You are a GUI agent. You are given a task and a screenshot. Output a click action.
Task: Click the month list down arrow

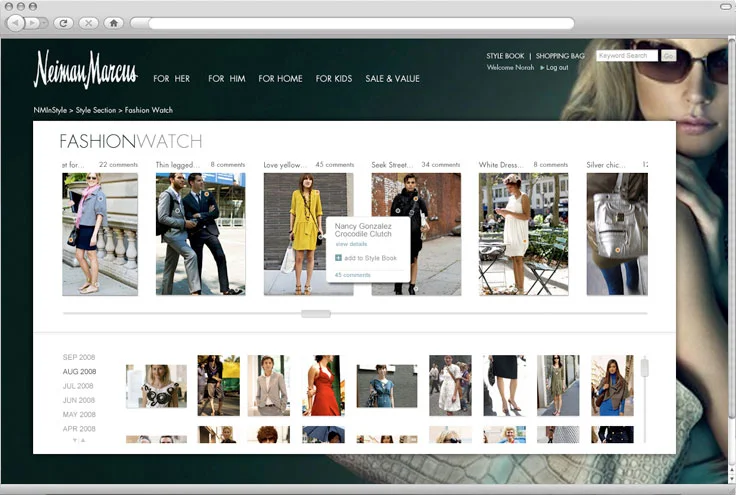pyautogui.click(x=75, y=441)
